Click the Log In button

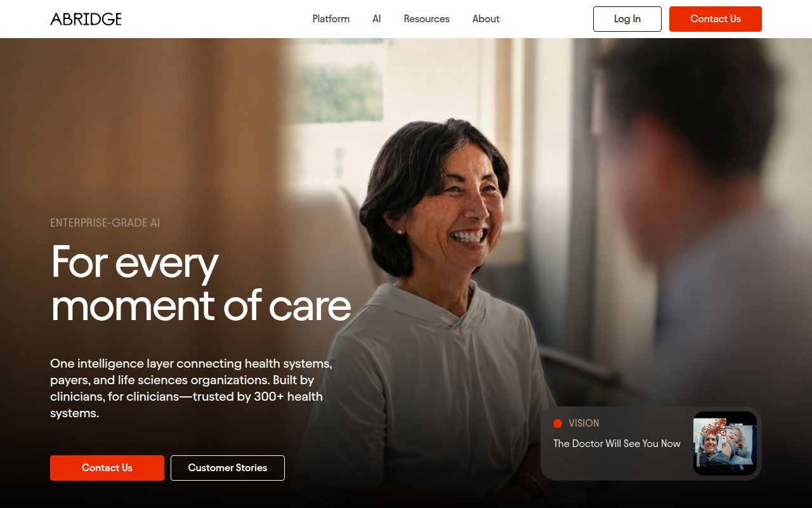coord(627,19)
